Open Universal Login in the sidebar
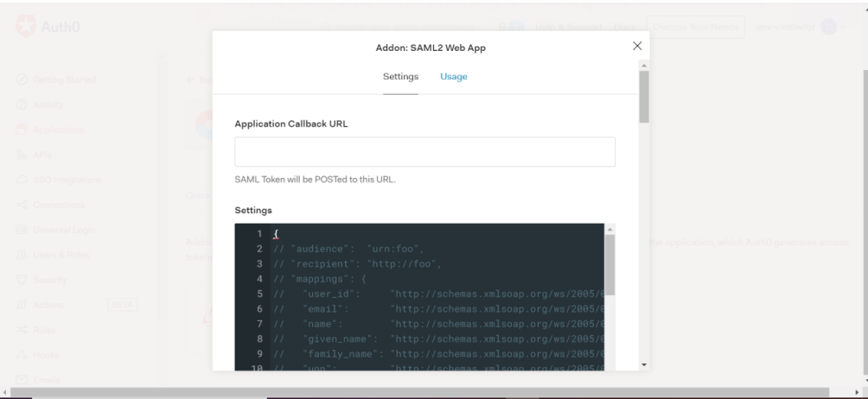Viewport: 868px width, 399px height. coord(64,230)
